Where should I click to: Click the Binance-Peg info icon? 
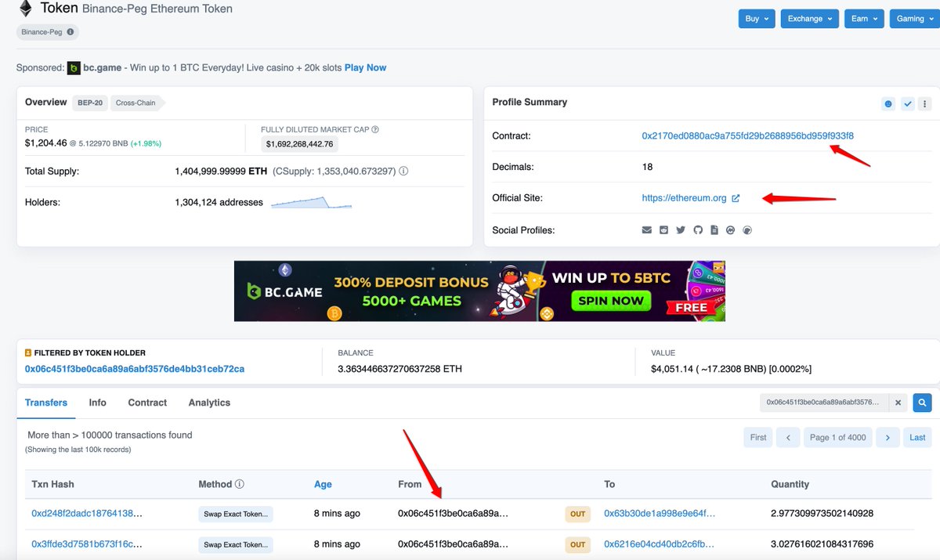click(x=70, y=32)
